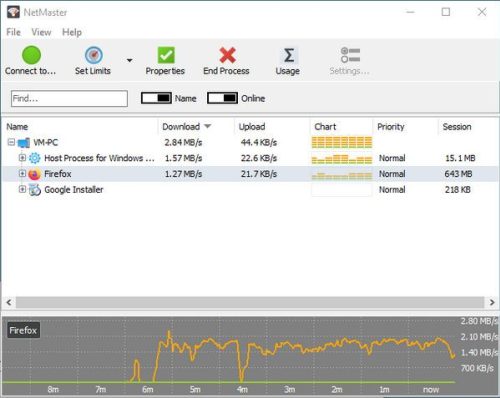Collapse the VM-PC tree node

[11, 142]
